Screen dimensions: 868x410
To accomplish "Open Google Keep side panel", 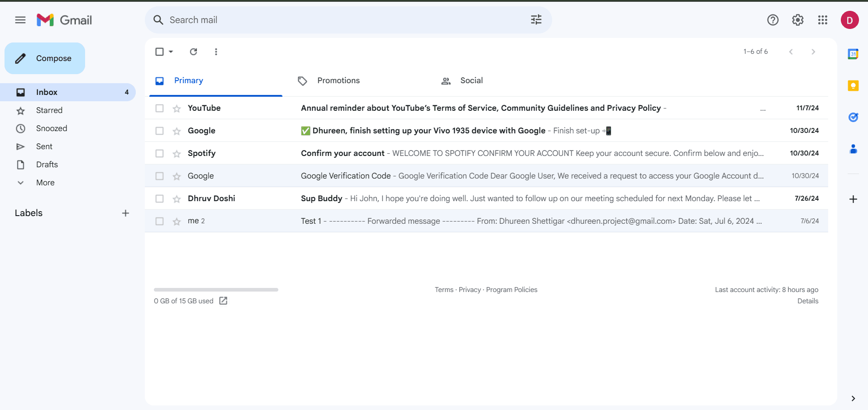I will (x=853, y=86).
